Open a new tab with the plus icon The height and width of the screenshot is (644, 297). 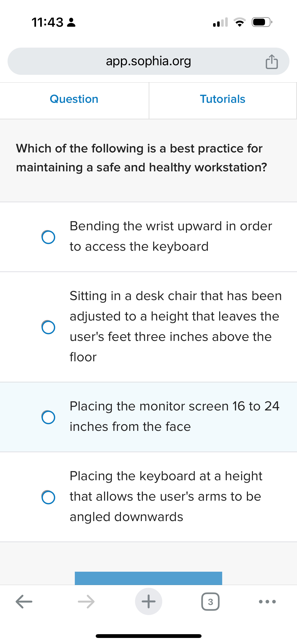coord(148,602)
